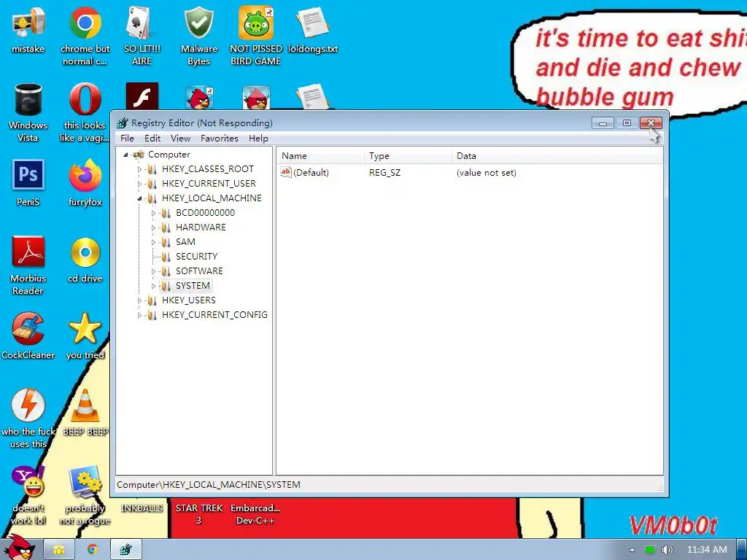Screen dimensions: 747x560
Task: Close the Registry Editor window
Action: pyautogui.click(x=651, y=122)
